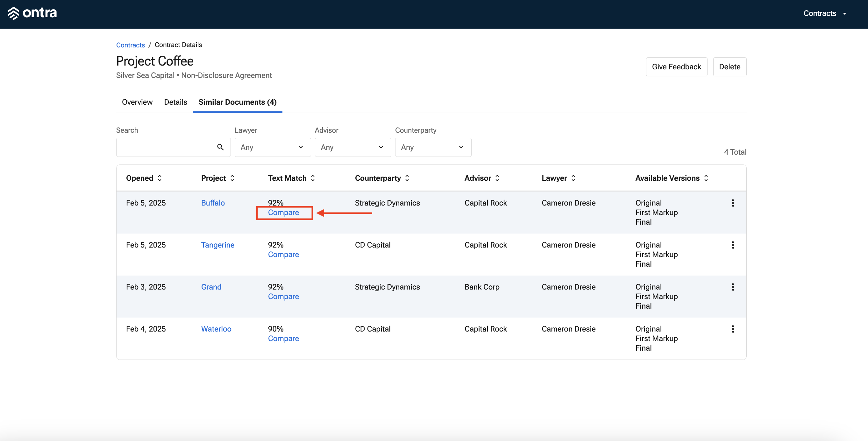Click the Ontra logo

tap(32, 13)
